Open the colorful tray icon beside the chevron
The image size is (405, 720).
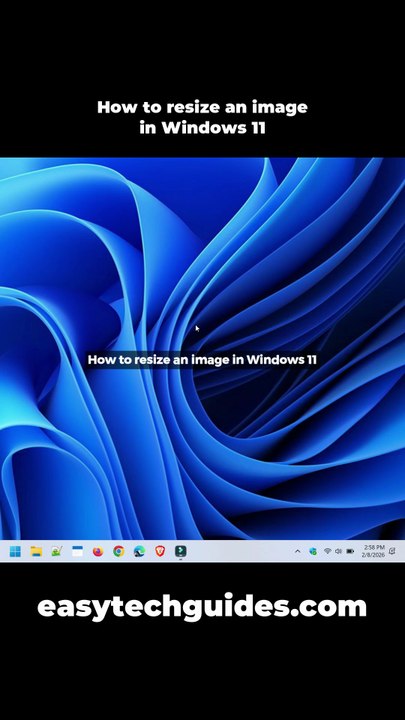[x=313, y=551]
